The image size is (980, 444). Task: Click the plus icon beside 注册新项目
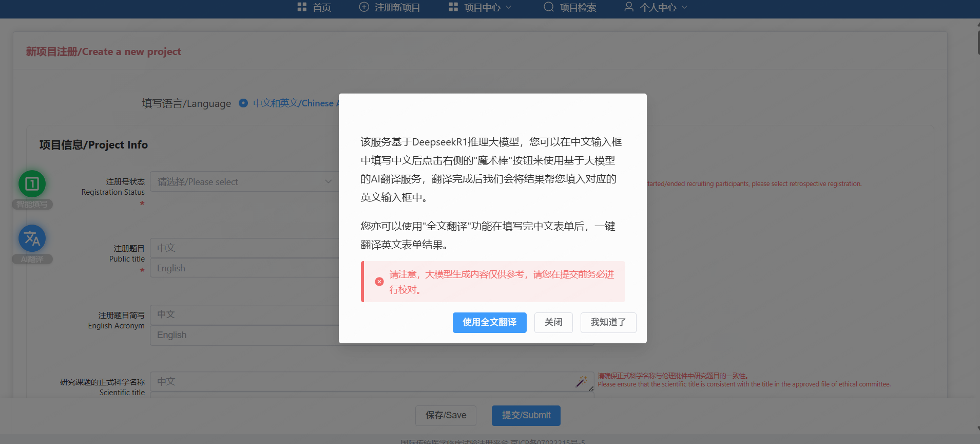[364, 7]
